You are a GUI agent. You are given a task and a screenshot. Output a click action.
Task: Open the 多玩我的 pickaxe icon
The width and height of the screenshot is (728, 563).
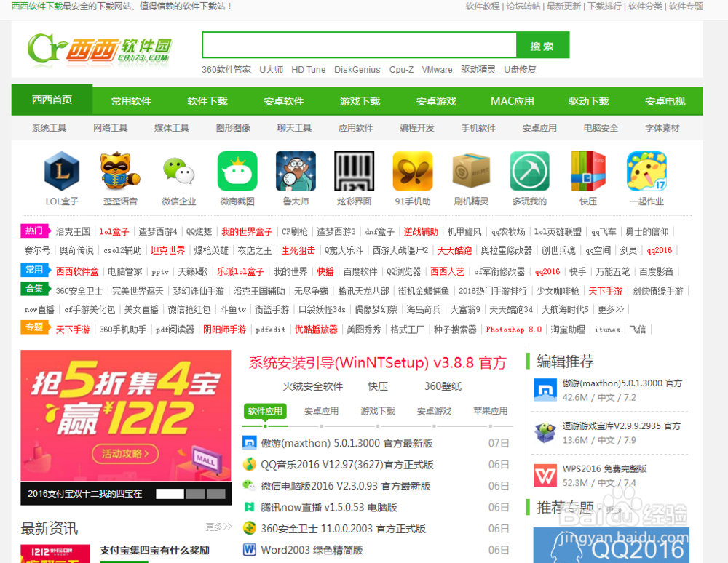530,171
